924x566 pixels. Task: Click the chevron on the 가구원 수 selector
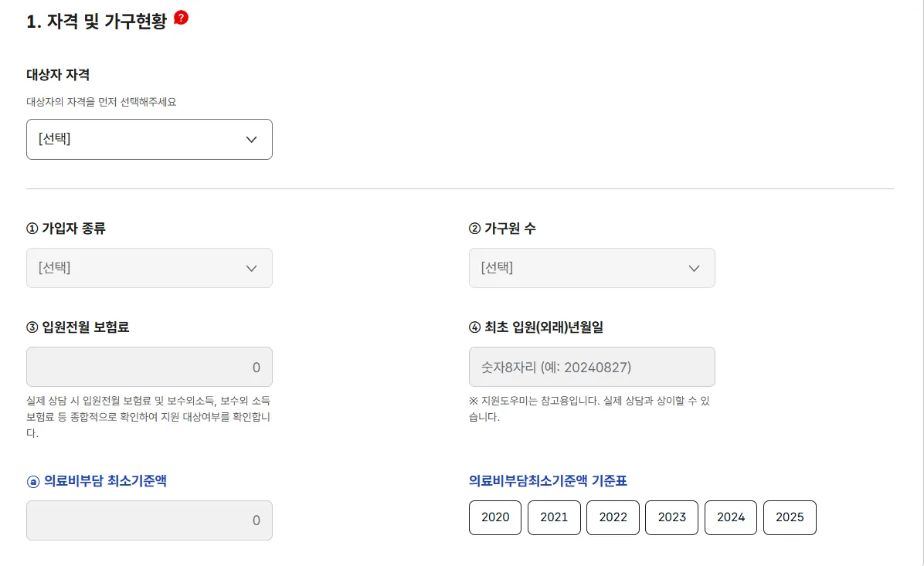[694, 268]
